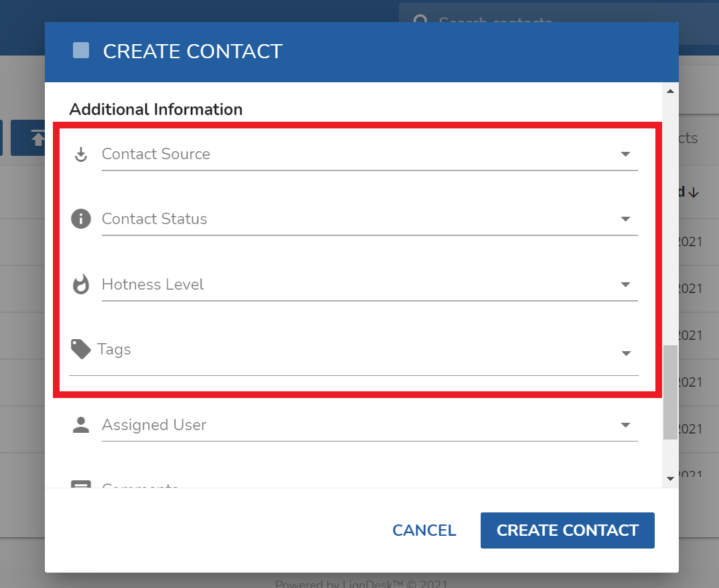
Task: Expand the Contact Status options list
Action: tap(625, 218)
